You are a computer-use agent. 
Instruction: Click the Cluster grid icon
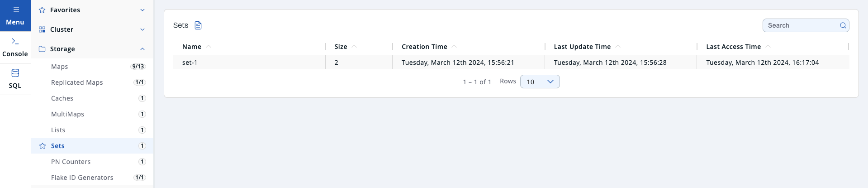coord(42,29)
